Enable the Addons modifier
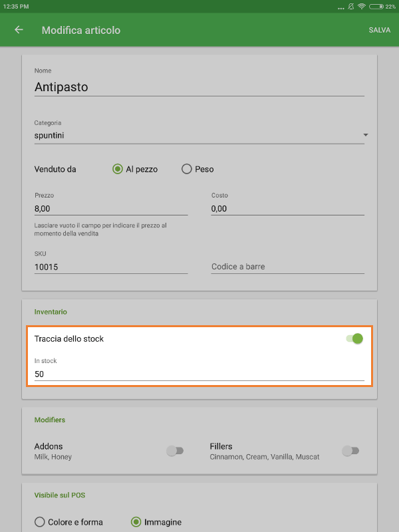Viewport: 399px width, 532px height. coord(176,450)
